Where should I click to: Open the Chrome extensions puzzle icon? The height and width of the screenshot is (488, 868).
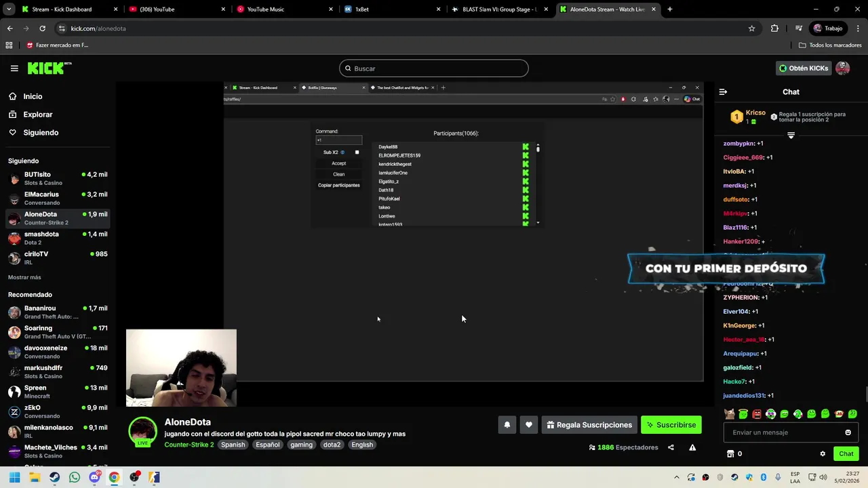coord(774,28)
